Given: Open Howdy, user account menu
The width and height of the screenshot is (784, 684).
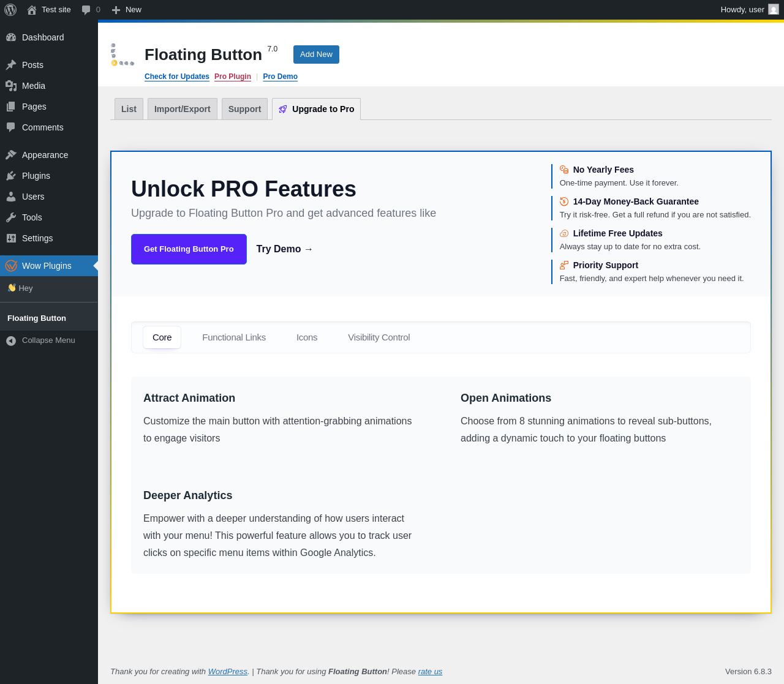Looking at the screenshot, I should pos(749,10).
